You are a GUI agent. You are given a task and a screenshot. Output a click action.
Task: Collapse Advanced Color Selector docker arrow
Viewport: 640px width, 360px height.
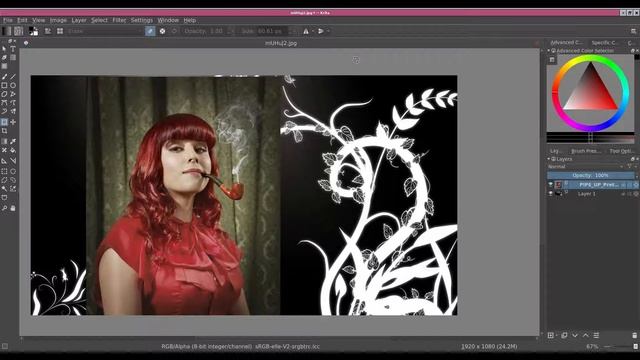point(549,51)
